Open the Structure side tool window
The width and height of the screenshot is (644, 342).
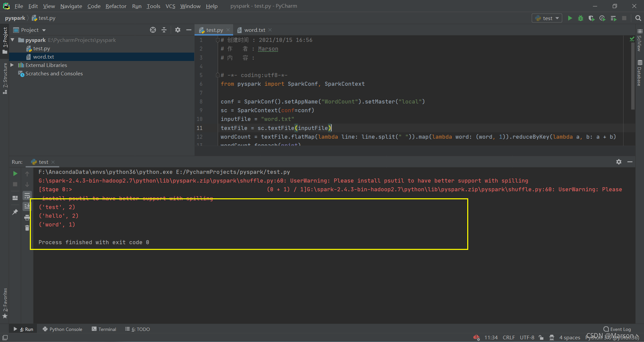click(x=5, y=78)
